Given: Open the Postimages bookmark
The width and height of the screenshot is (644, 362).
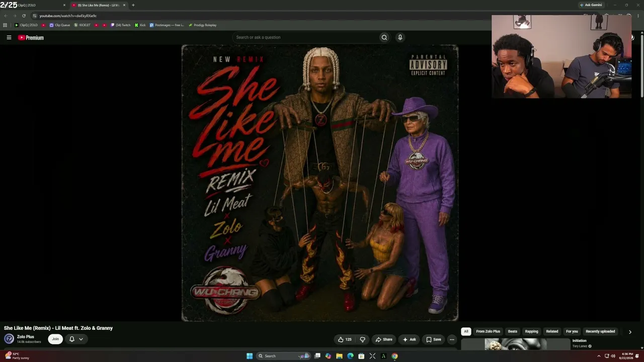Looking at the screenshot, I should point(167,25).
